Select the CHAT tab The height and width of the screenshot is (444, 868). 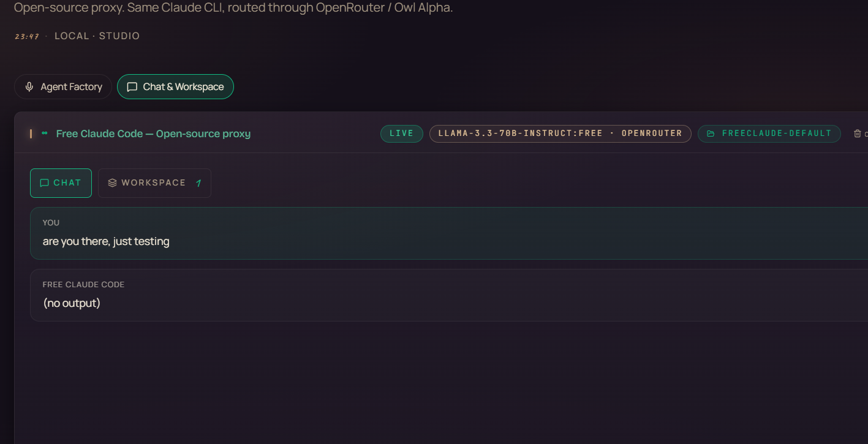[61, 183]
